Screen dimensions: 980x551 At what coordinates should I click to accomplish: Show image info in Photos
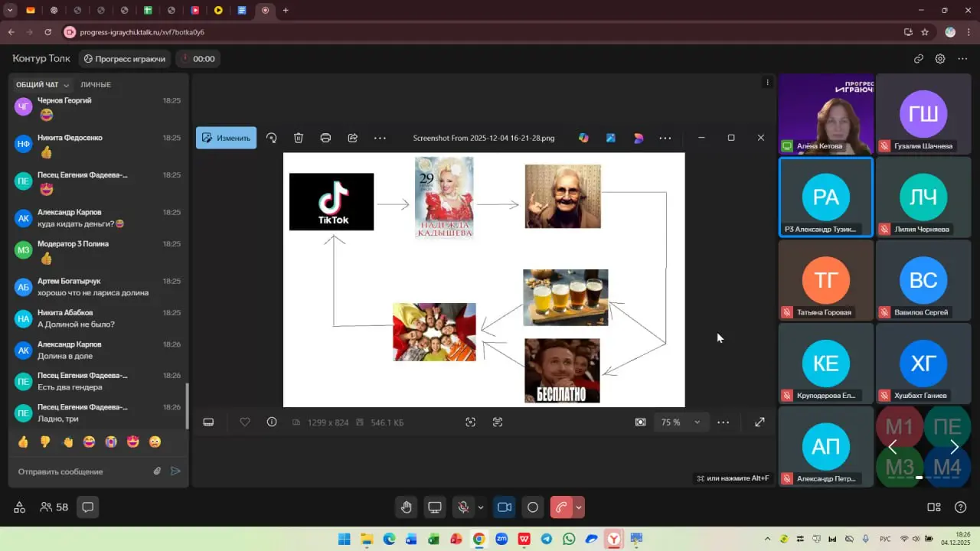[272, 422]
